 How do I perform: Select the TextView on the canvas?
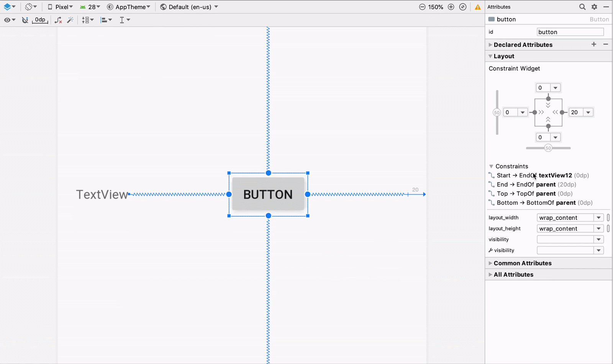pos(102,194)
